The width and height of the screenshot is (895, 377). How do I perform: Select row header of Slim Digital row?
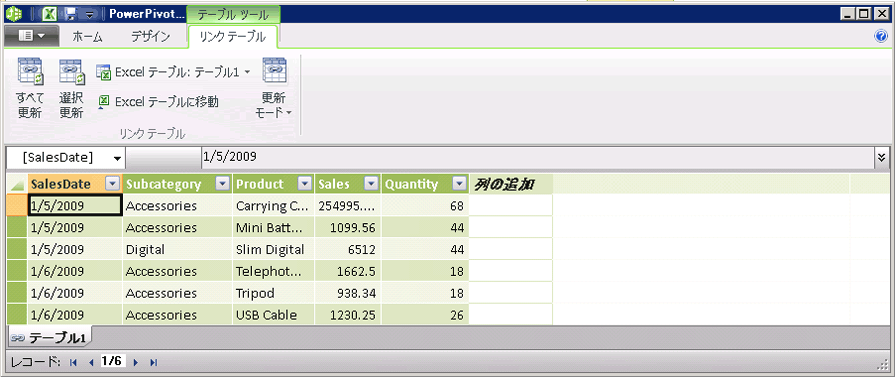pos(17,250)
